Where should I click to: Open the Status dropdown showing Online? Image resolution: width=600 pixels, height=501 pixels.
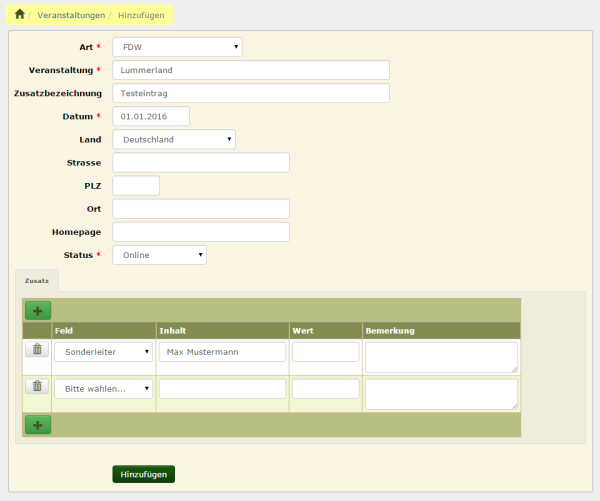159,255
